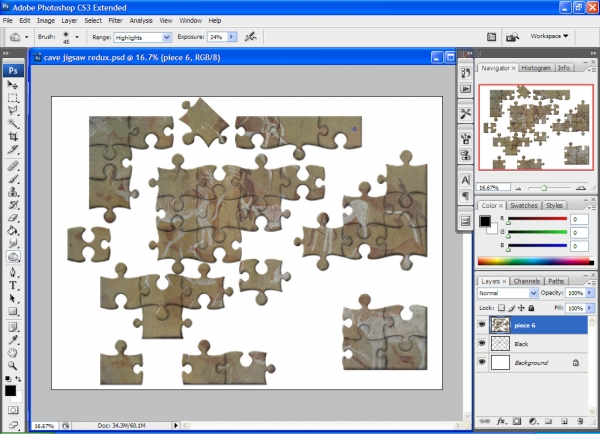Select the Clone Stamp tool
Screen dimensions: 600x434
(x=13, y=192)
